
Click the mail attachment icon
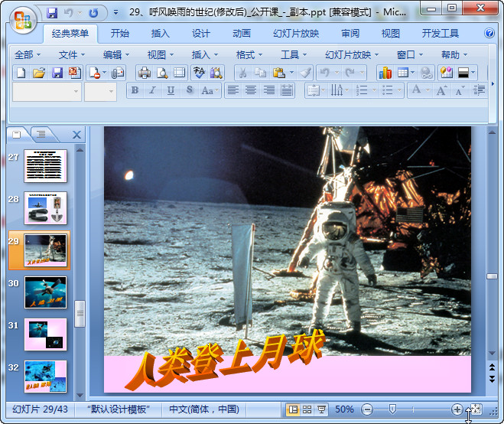(x=118, y=73)
